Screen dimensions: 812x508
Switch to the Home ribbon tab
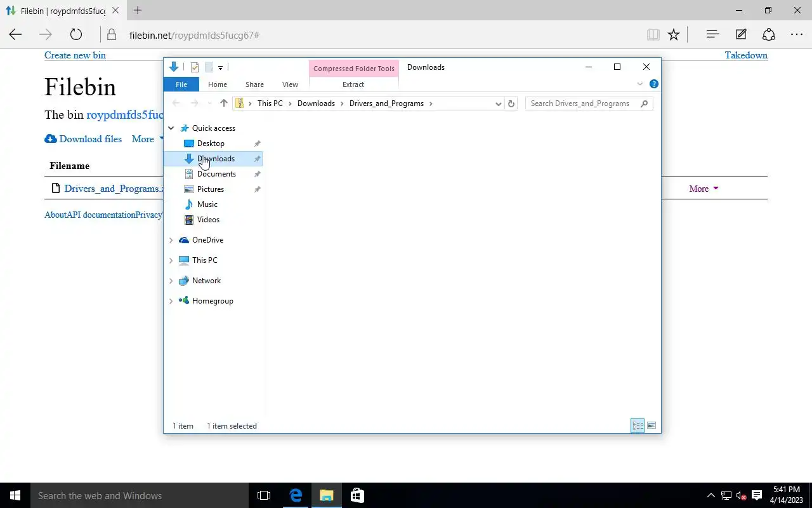tap(218, 84)
